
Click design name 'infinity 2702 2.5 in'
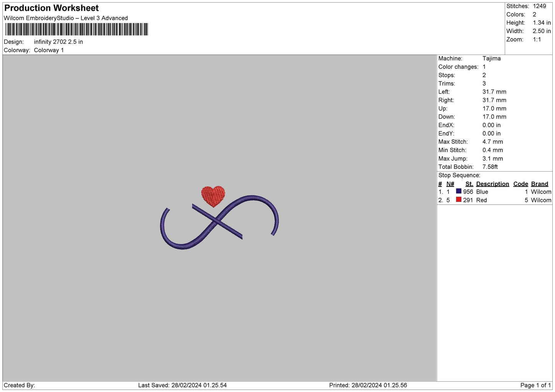[x=58, y=42]
